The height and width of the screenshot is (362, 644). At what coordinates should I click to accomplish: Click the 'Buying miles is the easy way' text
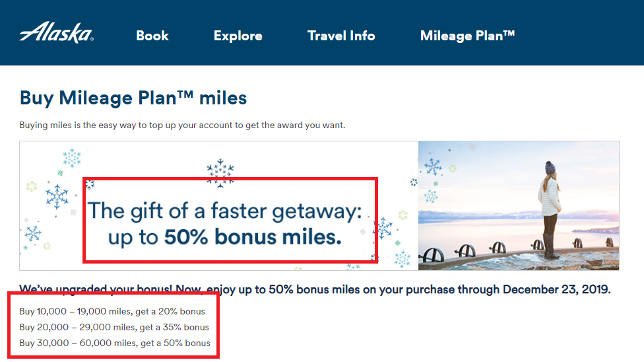tap(182, 125)
